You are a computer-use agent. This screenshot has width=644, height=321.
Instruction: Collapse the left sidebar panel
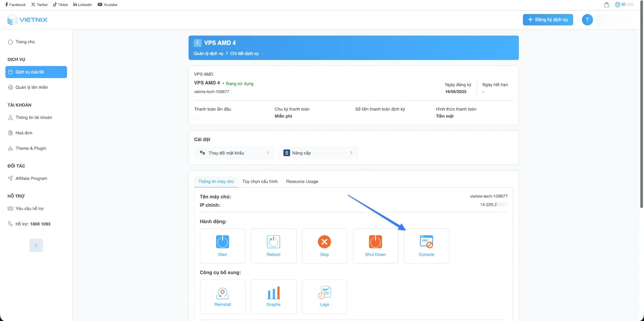coord(36,245)
